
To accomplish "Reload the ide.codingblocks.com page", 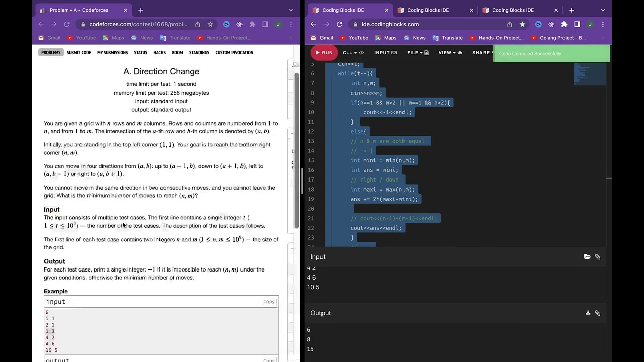I will (340, 24).
